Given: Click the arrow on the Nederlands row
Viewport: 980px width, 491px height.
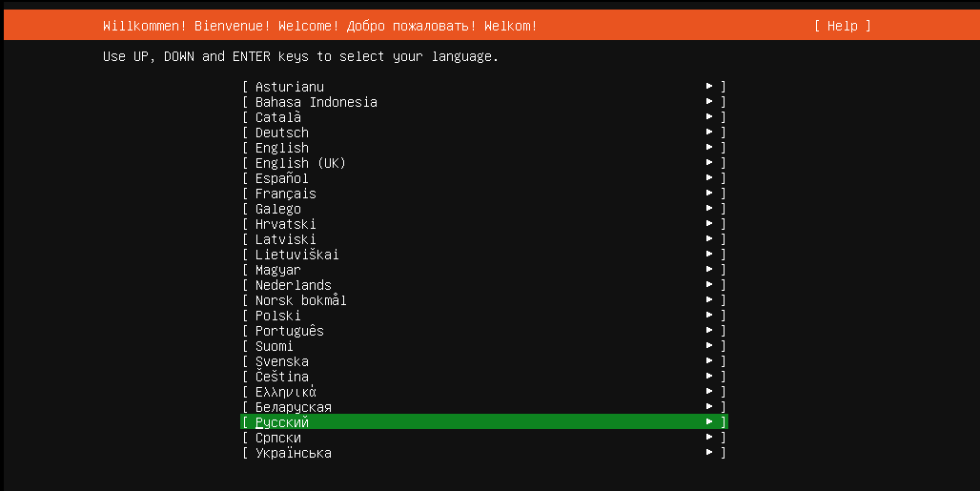Looking at the screenshot, I should coord(709,285).
